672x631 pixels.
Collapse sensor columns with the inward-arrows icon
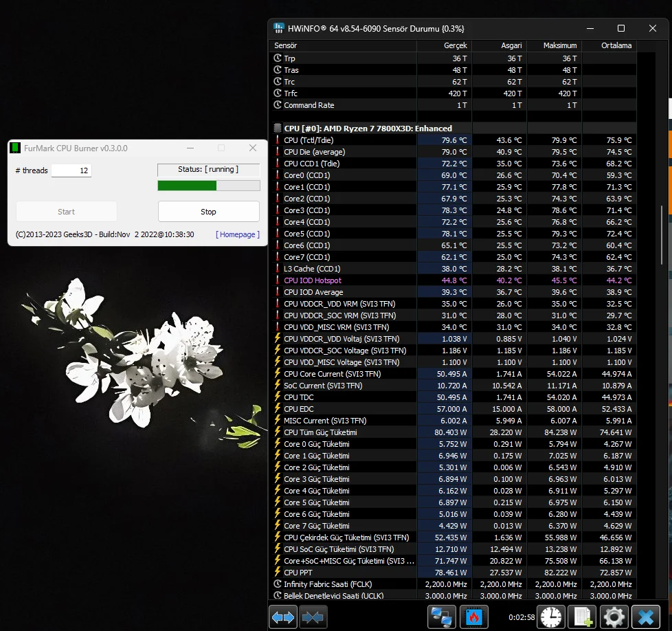point(313,617)
